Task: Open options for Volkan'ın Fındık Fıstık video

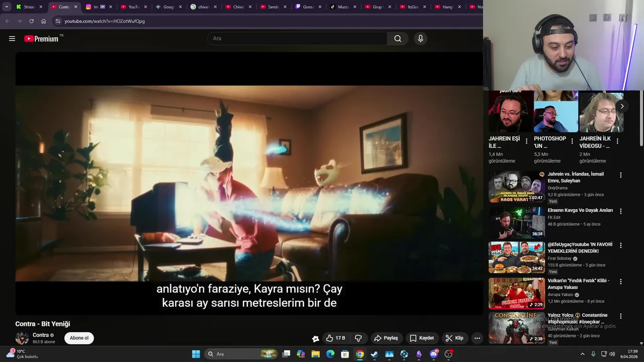Action: [x=620, y=282]
